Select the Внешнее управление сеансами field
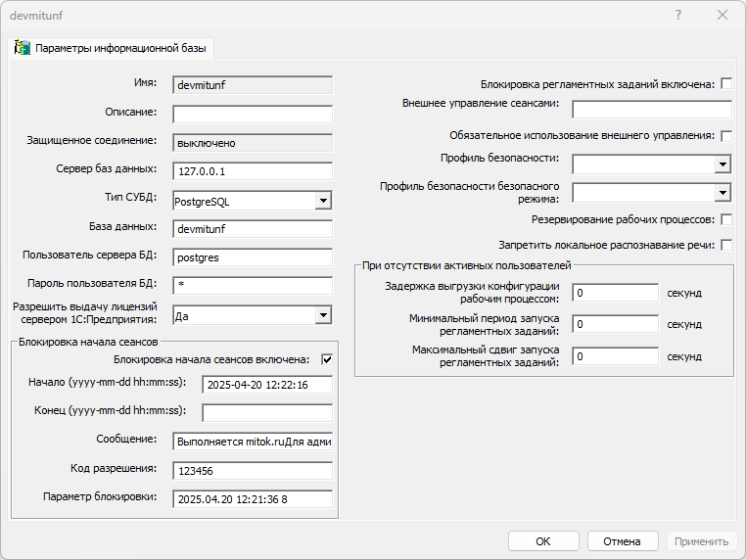746x560 pixels. 651,108
